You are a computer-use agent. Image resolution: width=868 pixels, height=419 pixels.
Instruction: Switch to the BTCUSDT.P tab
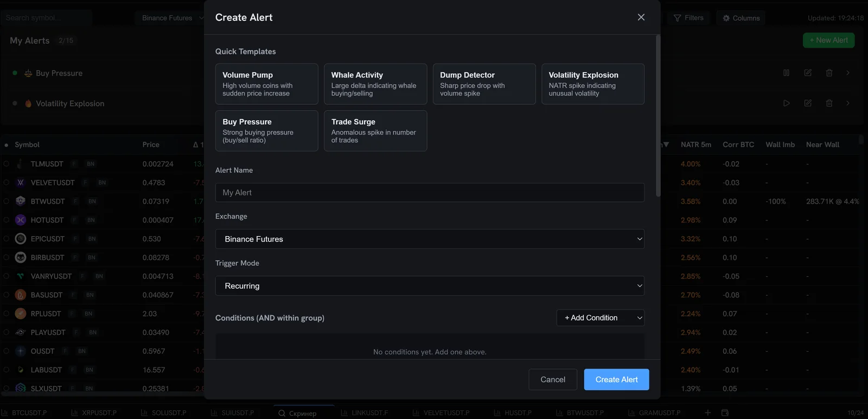(25, 413)
